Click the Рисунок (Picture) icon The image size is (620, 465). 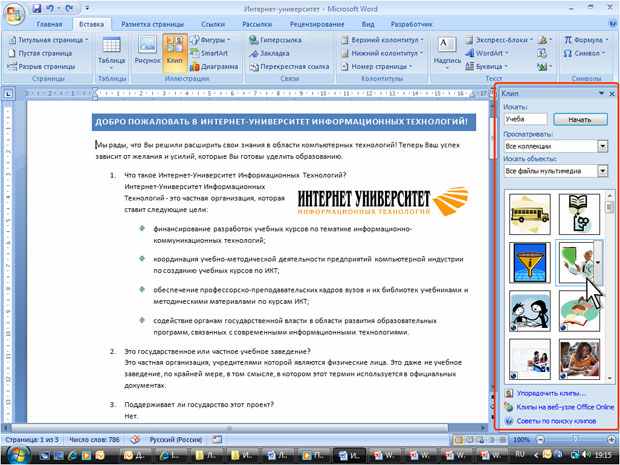(x=147, y=50)
